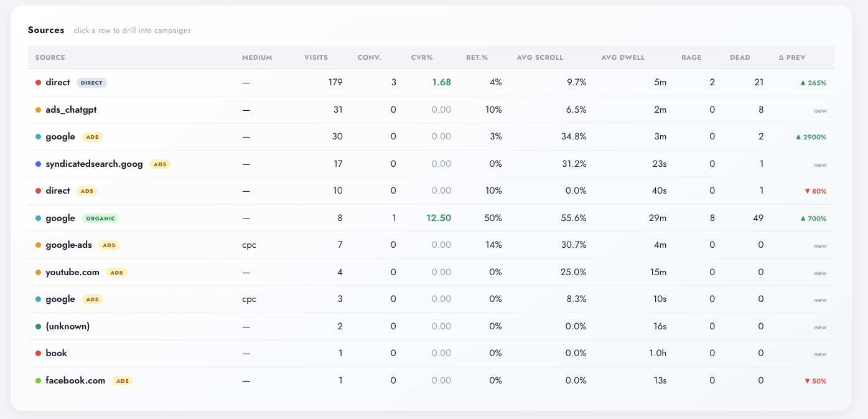Click the ADS badge beside youtube.com
This screenshot has width=868, height=419.
point(116,273)
